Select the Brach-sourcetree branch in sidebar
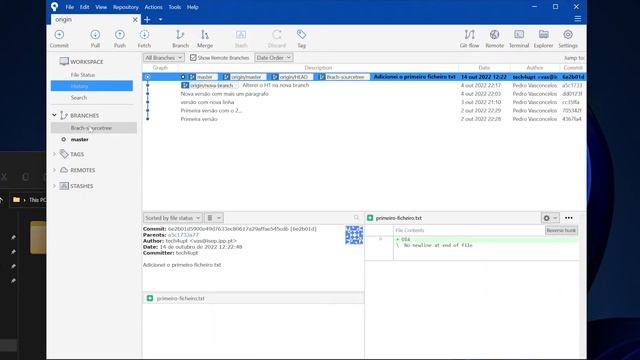Screen dimensions: 640x360 tap(94, 128)
